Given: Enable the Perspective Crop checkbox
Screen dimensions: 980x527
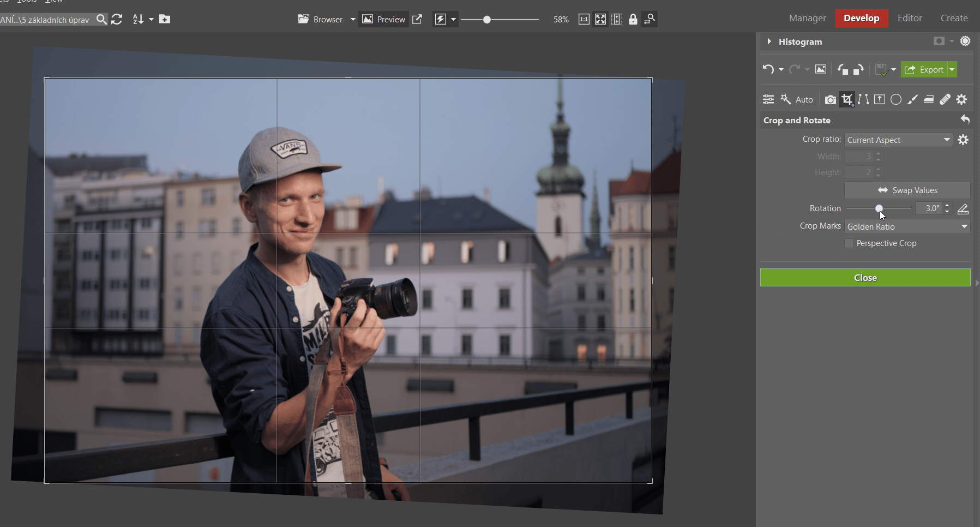Looking at the screenshot, I should click(849, 243).
